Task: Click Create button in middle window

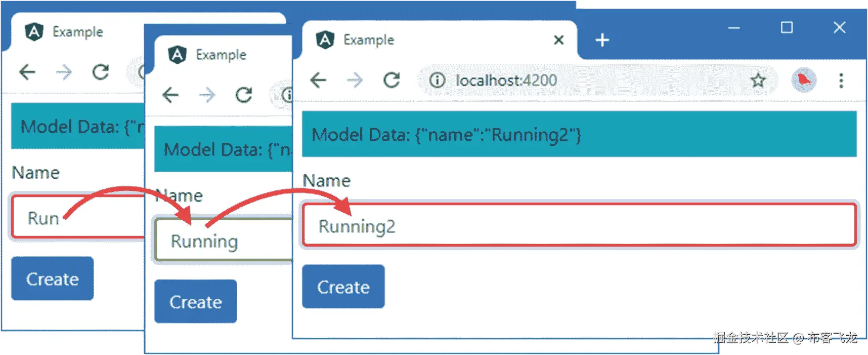Action: tap(196, 301)
